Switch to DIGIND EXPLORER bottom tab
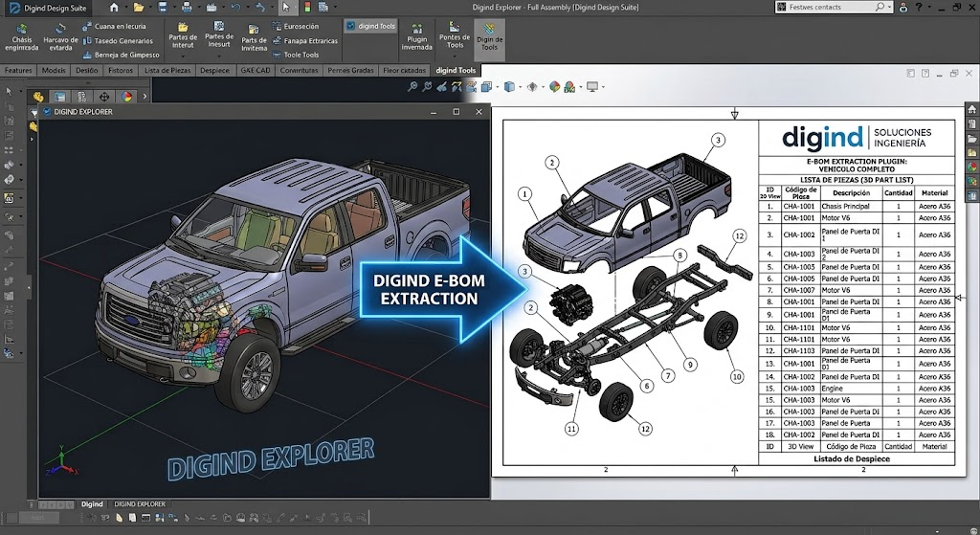This screenshot has height=535, width=980. click(x=140, y=503)
